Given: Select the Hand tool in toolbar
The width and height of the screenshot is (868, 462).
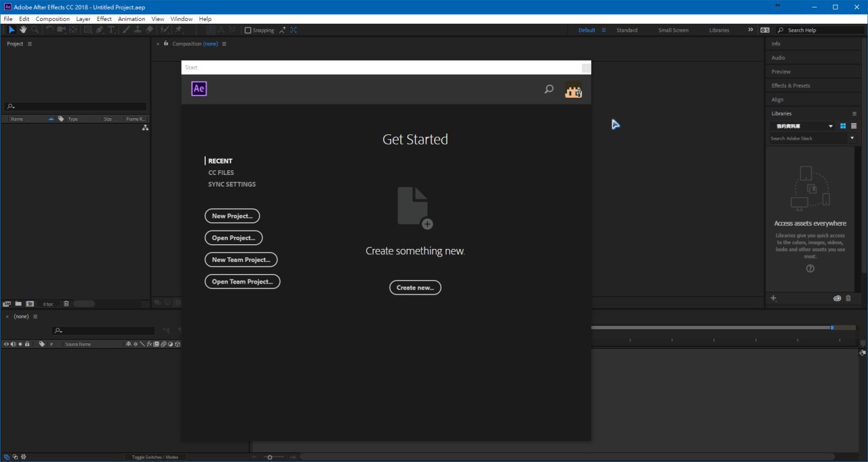Looking at the screenshot, I should point(23,30).
